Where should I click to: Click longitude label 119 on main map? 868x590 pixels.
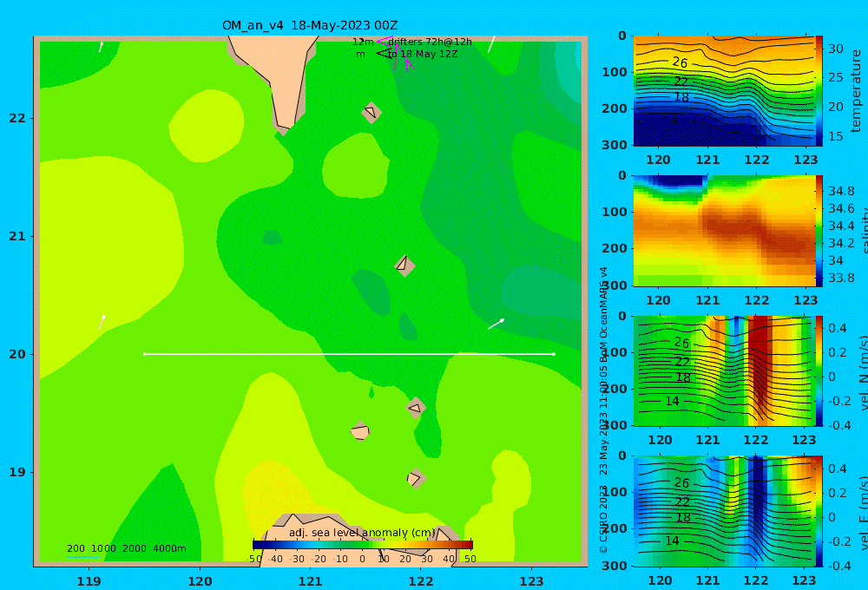click(89, 581)
